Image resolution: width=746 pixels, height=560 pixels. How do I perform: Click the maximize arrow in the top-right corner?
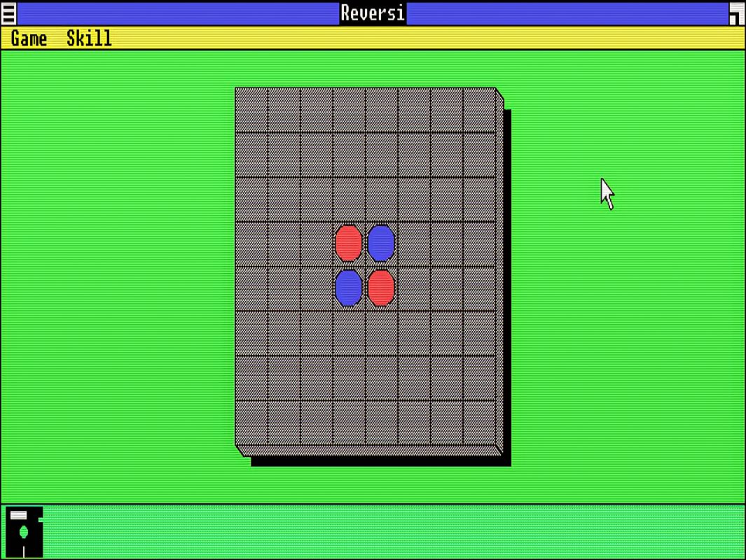tap(737, 12)
